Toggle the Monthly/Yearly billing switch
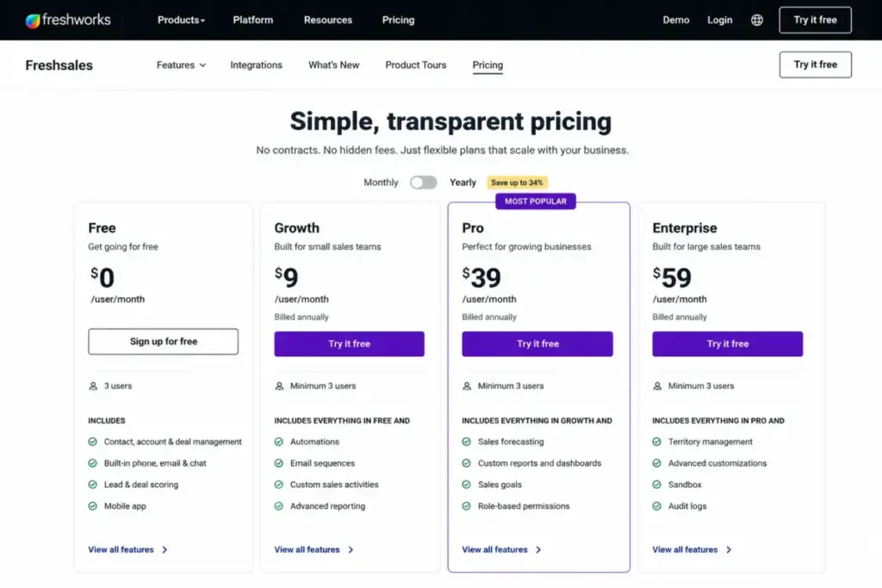This screenshot has height=588, width=882. click(x=424, y=183)
